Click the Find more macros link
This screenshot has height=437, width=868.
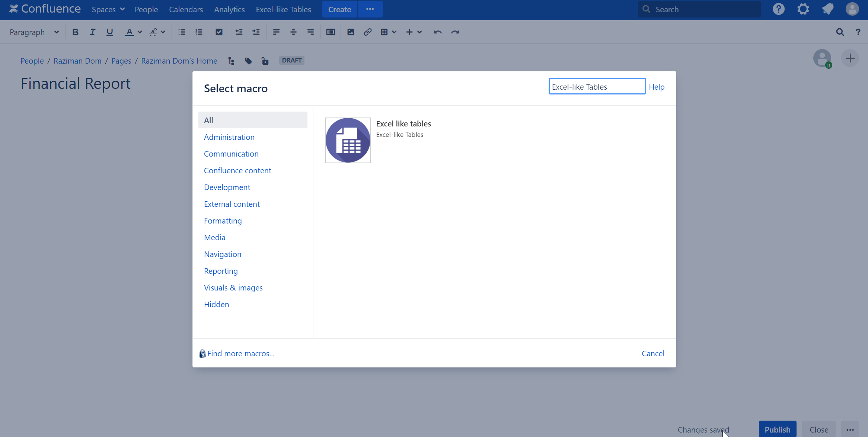tap(240, 354)
